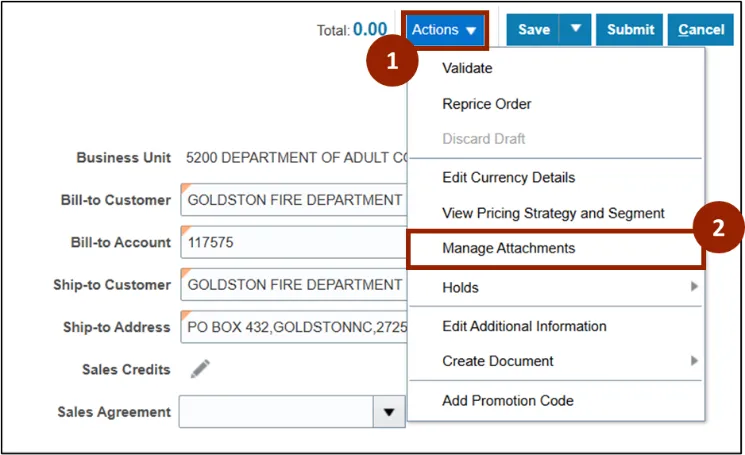The width and height of the screenshot is (745, 455).
Task: Open View Pricing Strategy and Segment
Action: pos(553,213)
